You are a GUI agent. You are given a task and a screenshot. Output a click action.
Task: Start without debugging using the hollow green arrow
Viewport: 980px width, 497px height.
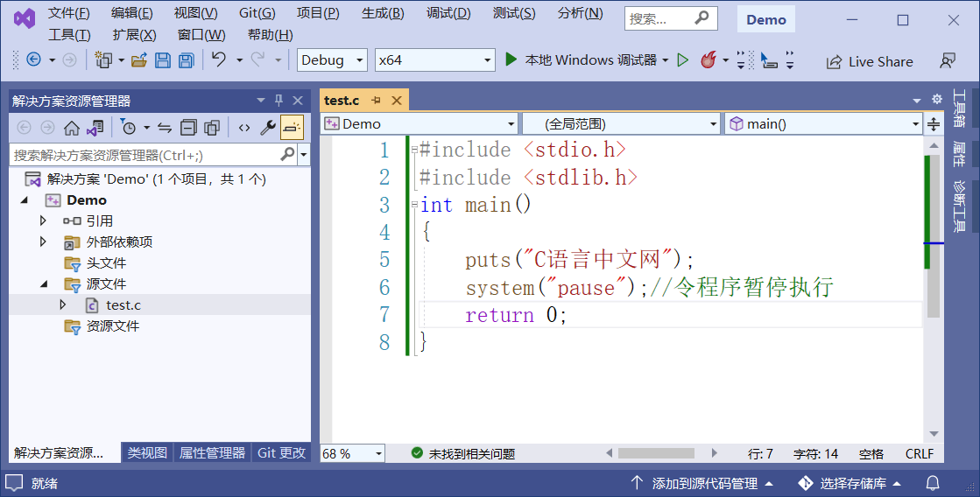tap(683, 60)
